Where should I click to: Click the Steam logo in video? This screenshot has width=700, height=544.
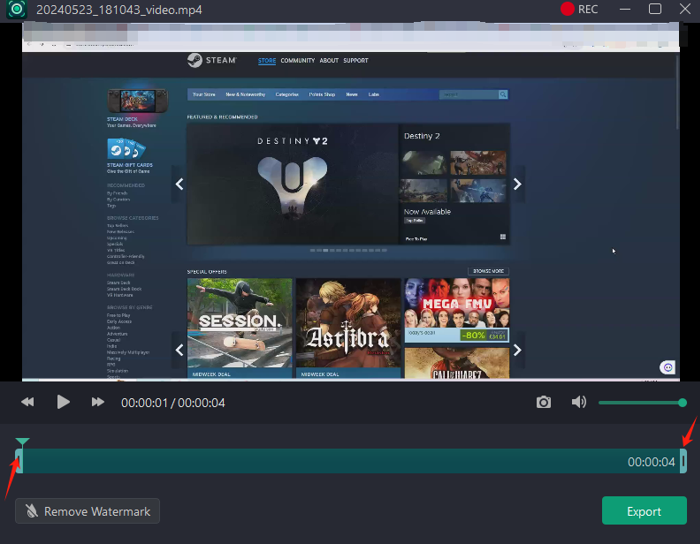coord(211,60)
